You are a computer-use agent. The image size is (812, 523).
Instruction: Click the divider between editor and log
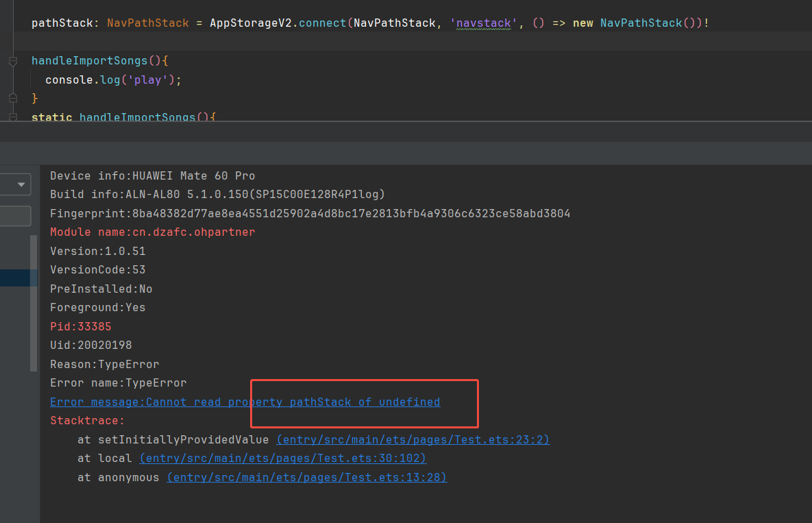(406, 122)
